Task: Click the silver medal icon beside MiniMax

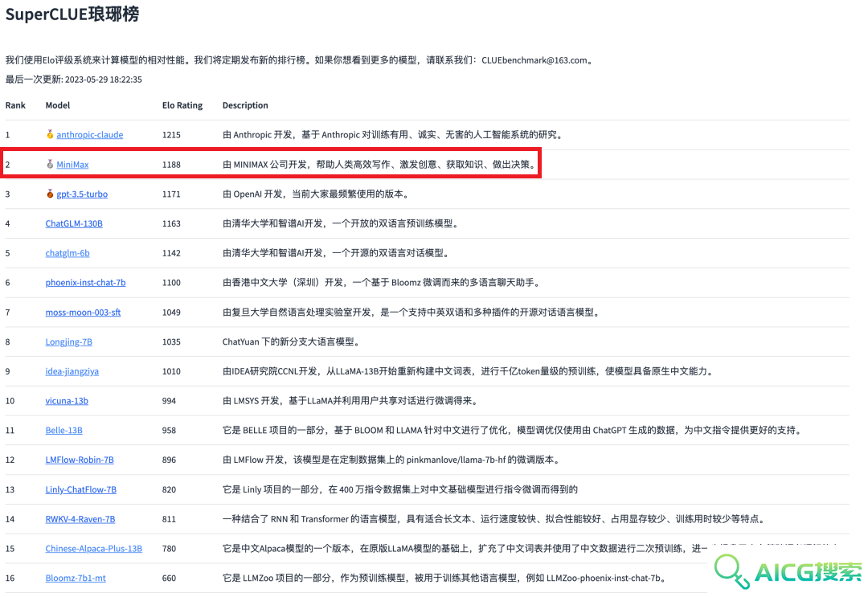Action: click(50, 164)
